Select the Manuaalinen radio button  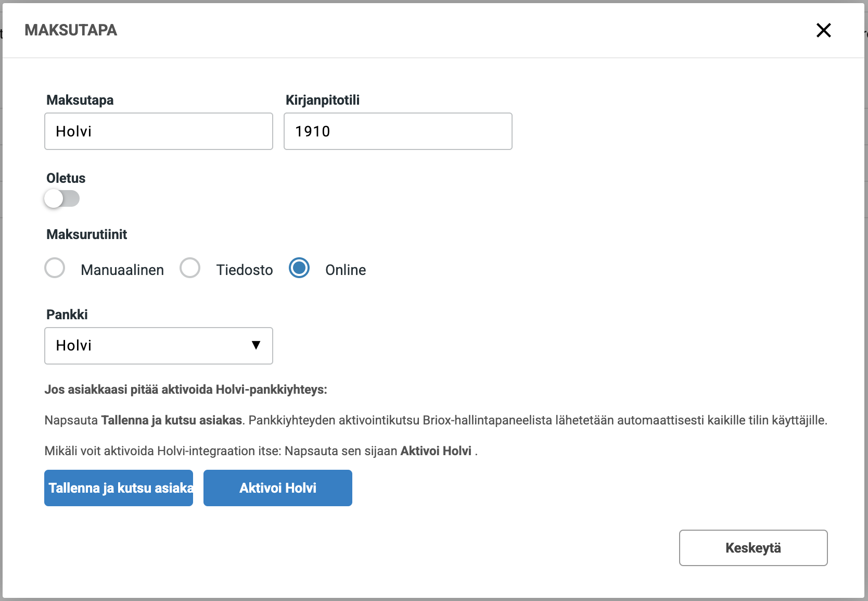click(55, 268)
